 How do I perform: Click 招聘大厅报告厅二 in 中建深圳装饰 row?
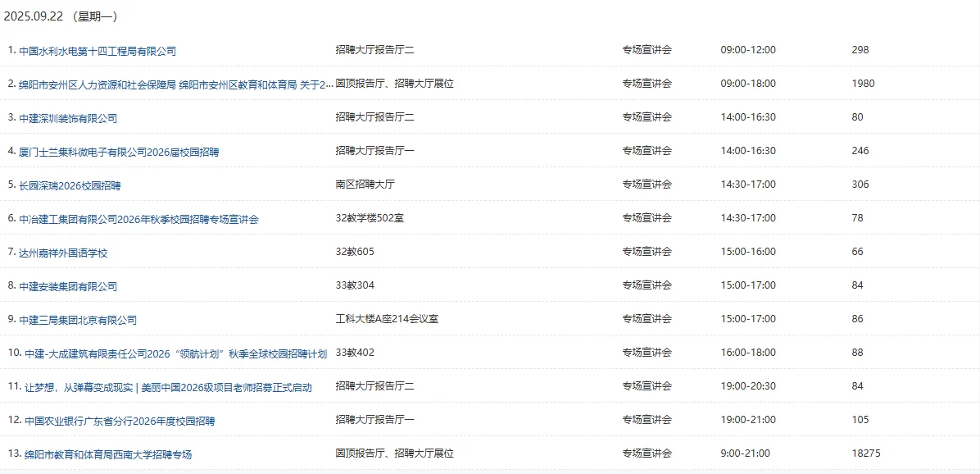375,117
